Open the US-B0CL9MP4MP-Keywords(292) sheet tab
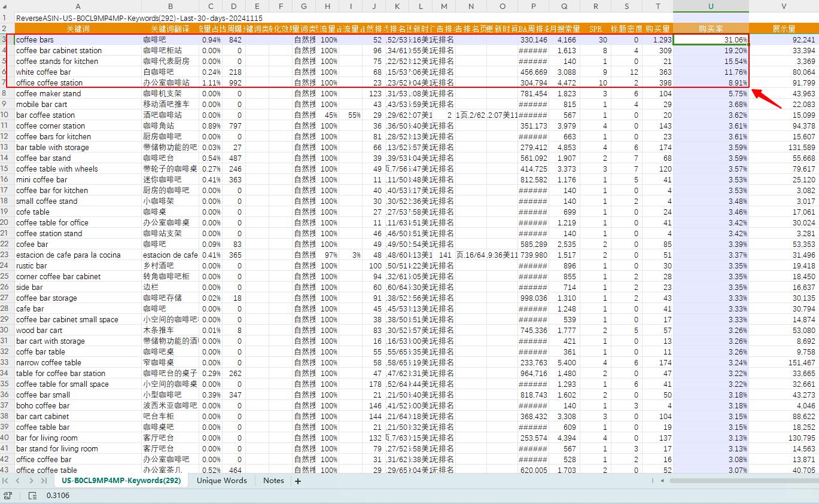Image resolution: width=819 pixels, height=504 pixels. point(121,481)
